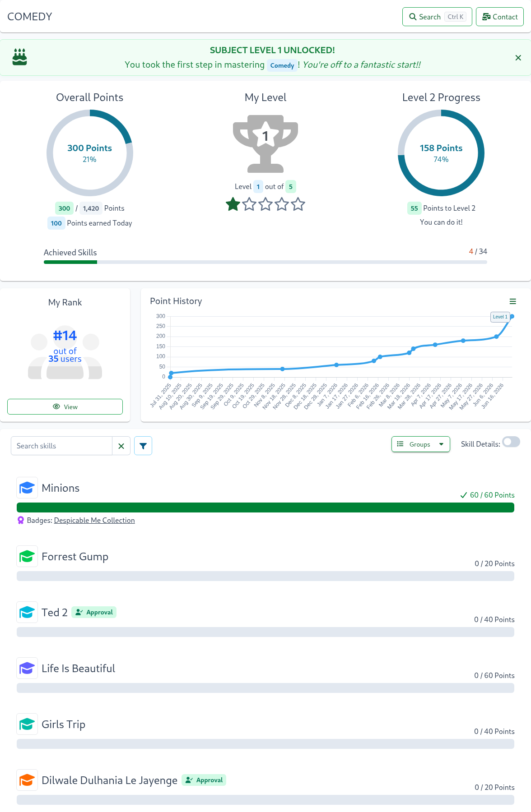Click the Level 1 marker on chart
The width and height of the screenshot is (531, 812).
coord(500,317)
